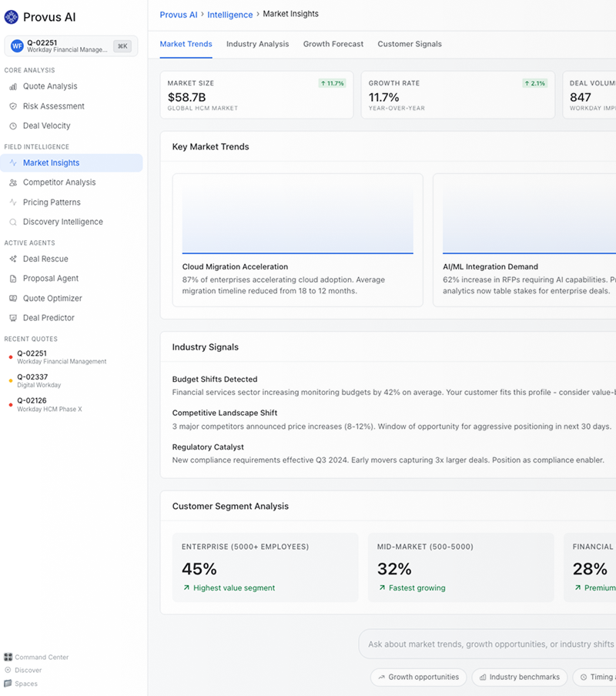Open the Growth Forecast tab
616x696 pixels.
(333, 44)
